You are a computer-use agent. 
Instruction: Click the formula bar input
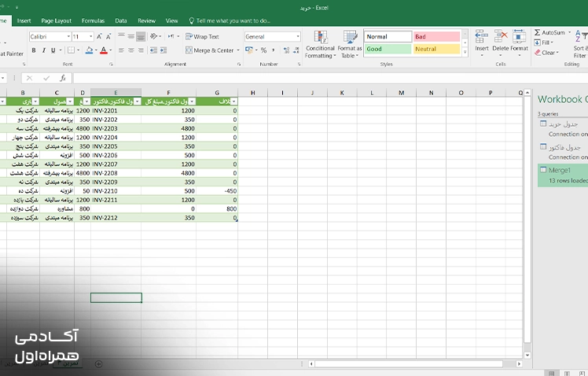pyautogui.click(x=330, y=78)
